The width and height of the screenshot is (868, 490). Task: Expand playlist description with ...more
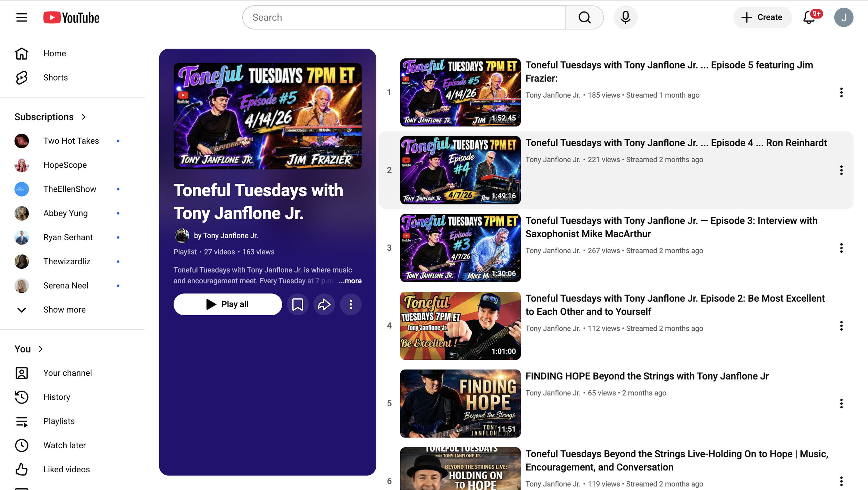(350, 281)
